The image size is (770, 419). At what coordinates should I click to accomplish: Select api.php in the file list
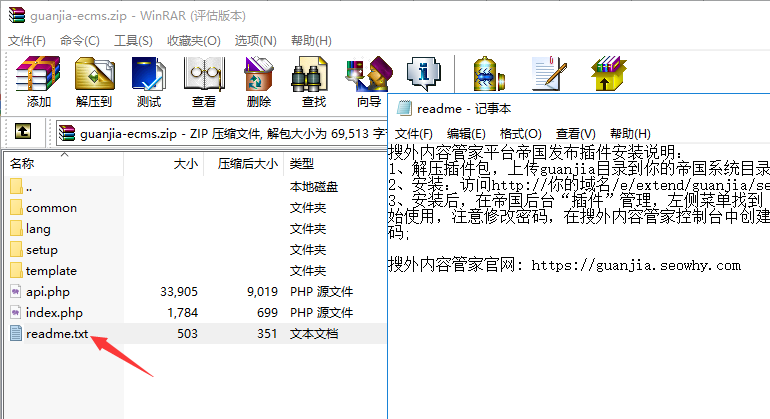tap(47, 292)
